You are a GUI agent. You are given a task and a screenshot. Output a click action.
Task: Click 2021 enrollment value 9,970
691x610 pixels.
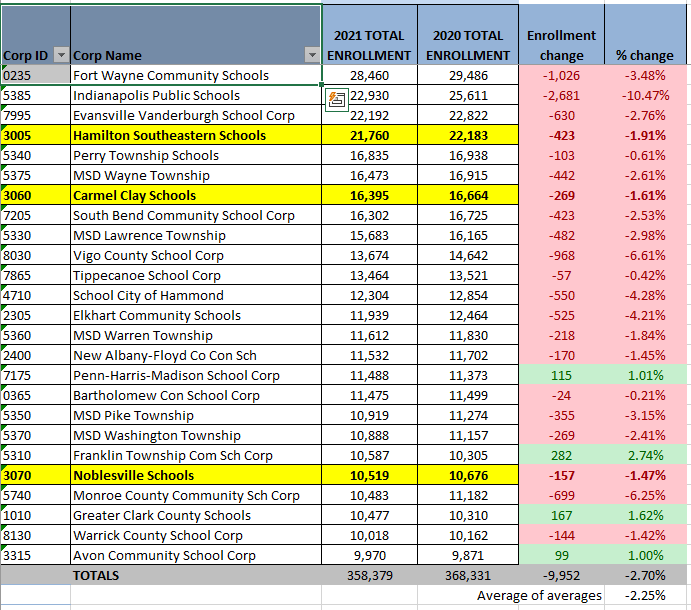click(x=369, y=555)
